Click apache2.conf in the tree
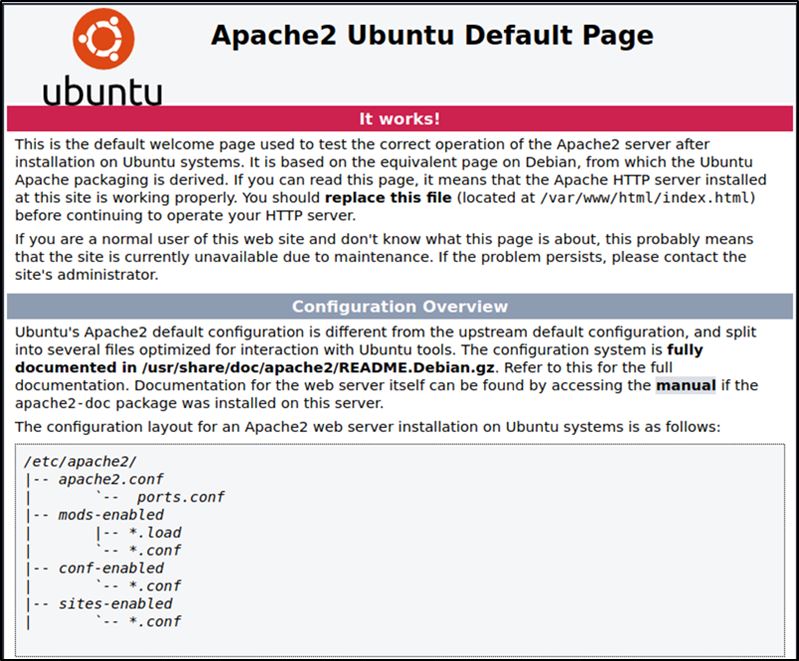 [x=111, y=480]
